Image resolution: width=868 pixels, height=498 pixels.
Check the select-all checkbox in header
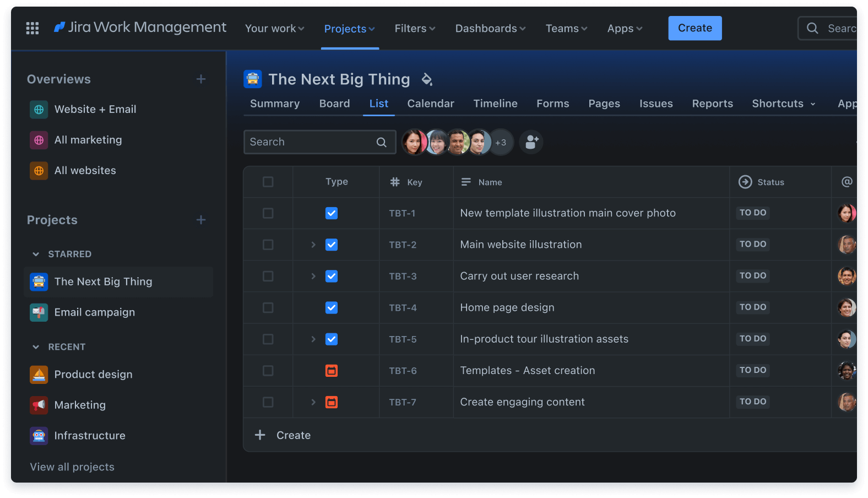pyautogui.click(x=268, y=182)
